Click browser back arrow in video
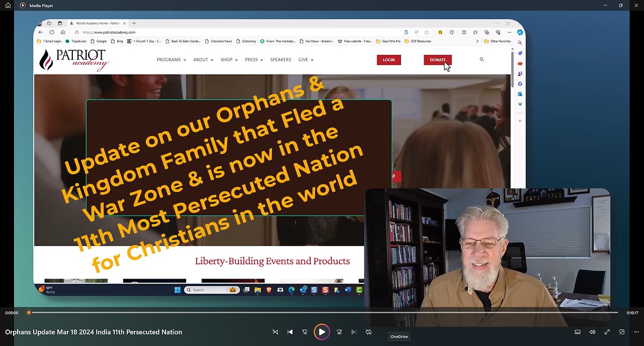 41,32
